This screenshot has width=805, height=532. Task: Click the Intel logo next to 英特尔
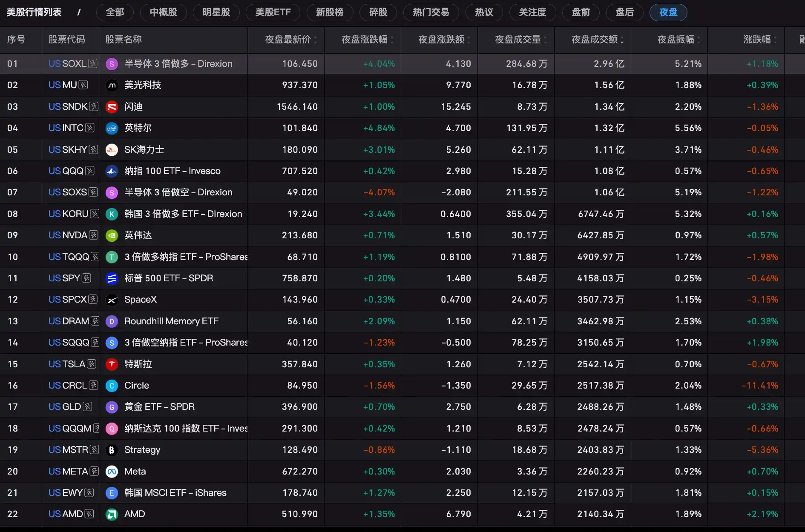112,128
